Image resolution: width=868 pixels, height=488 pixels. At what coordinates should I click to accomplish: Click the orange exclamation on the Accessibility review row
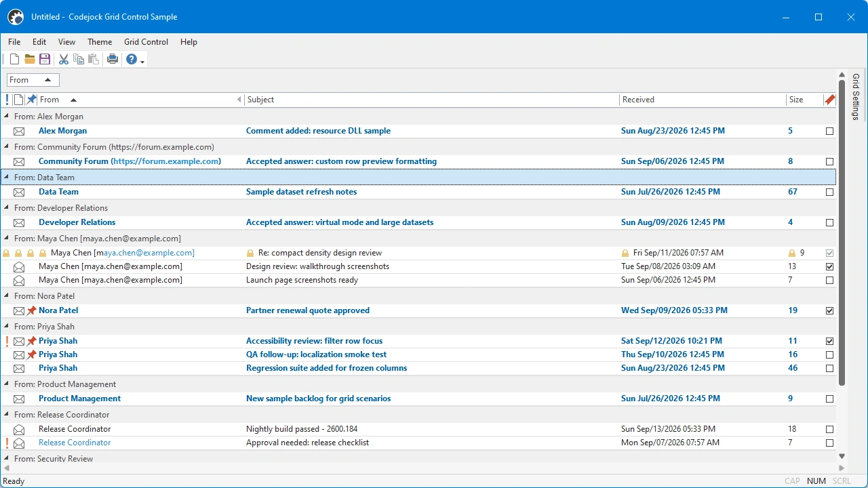[x=7, y=341]
